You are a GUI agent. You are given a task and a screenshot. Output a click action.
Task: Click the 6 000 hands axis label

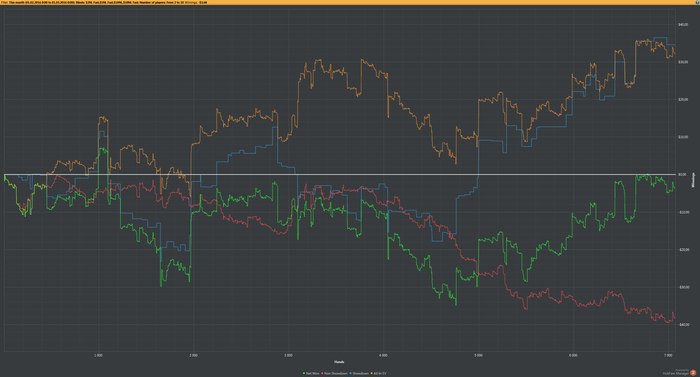[573, 356]
